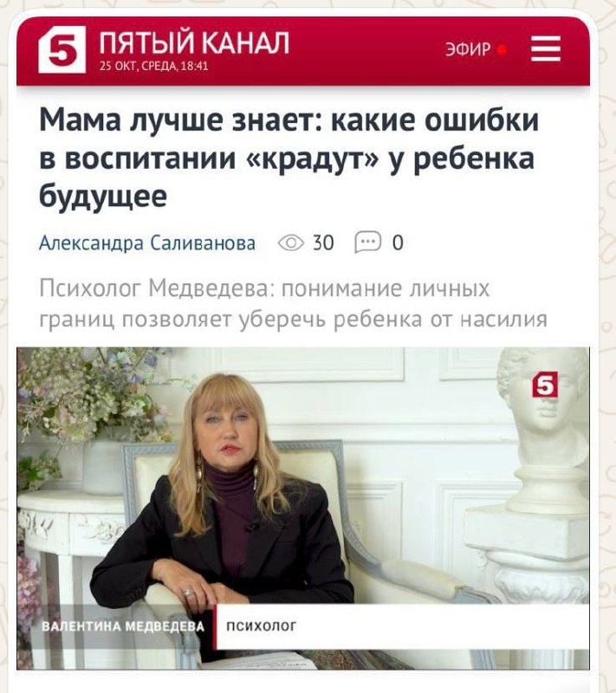Click the subtitle about Психолог Медведева

(294, 304)
